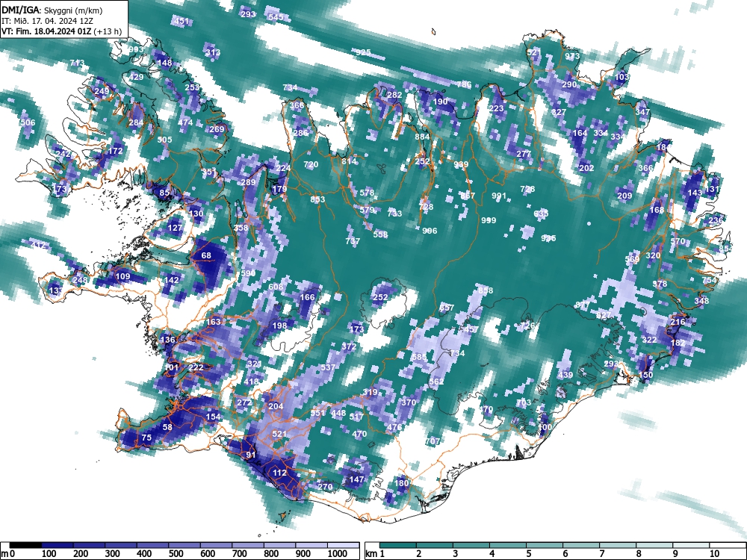
Task: Click the visibility value 91 on the map
Action: pos(251,455)
